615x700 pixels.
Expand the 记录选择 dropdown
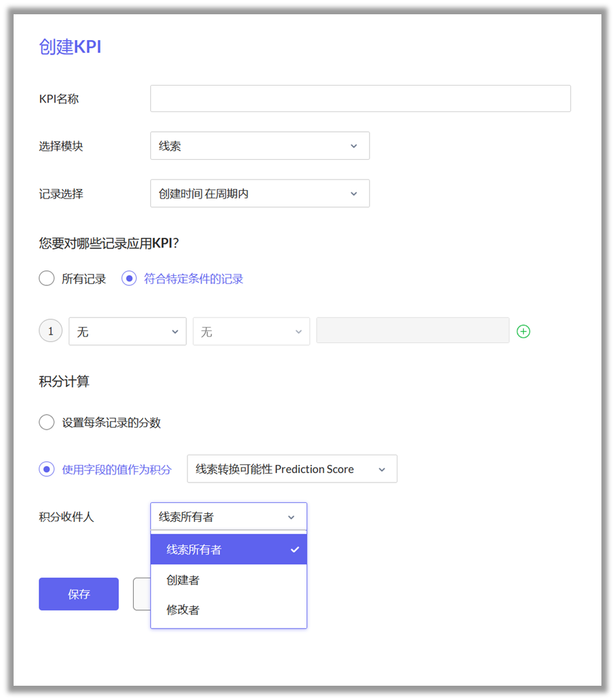(260, 194)
